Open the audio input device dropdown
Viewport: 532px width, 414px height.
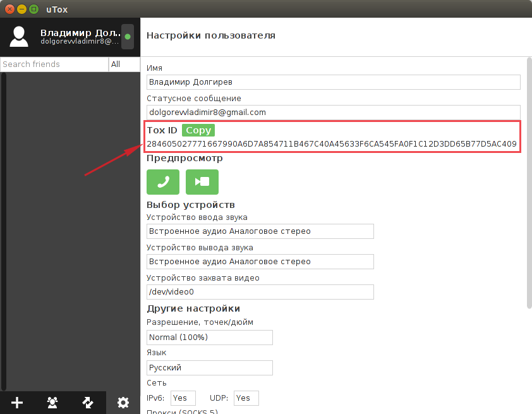coord(260,231)
